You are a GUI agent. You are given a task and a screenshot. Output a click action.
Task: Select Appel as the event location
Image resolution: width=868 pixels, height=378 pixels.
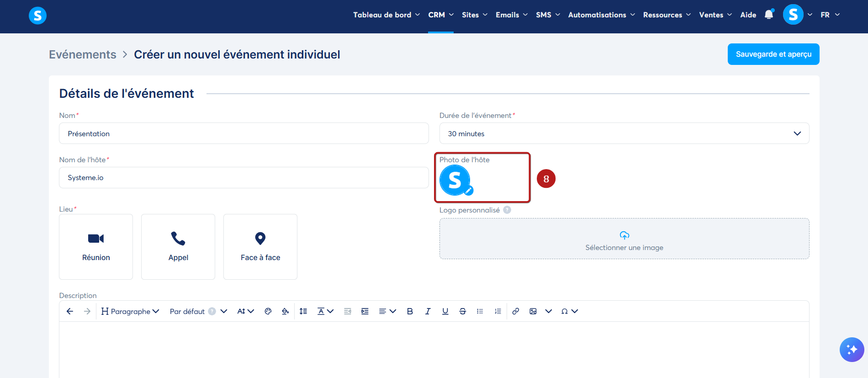pos(178,247)
